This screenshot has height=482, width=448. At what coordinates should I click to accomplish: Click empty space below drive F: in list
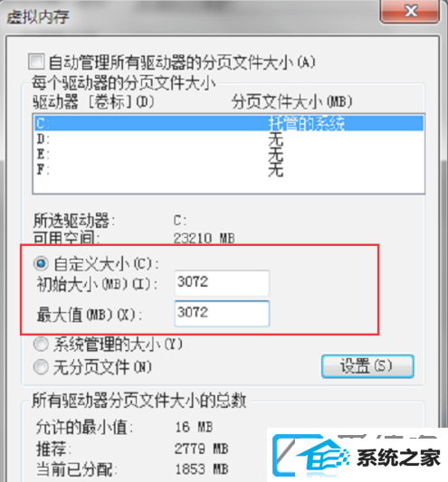coord(229,185)
